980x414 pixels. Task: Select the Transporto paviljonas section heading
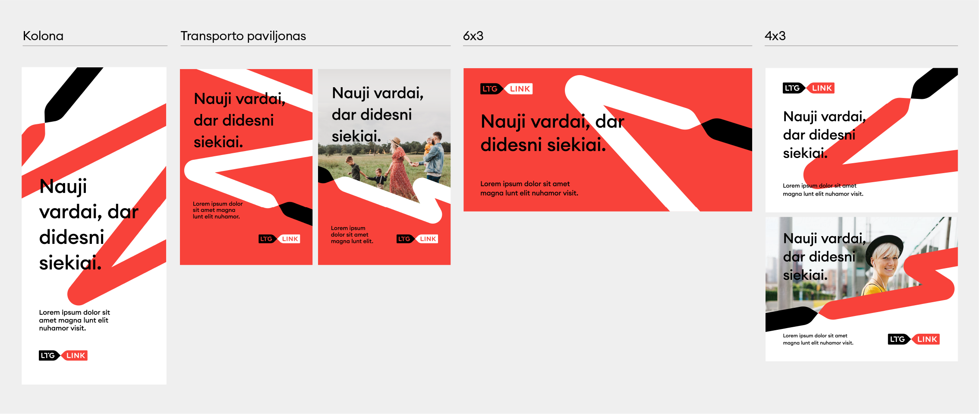pos(243,36)
